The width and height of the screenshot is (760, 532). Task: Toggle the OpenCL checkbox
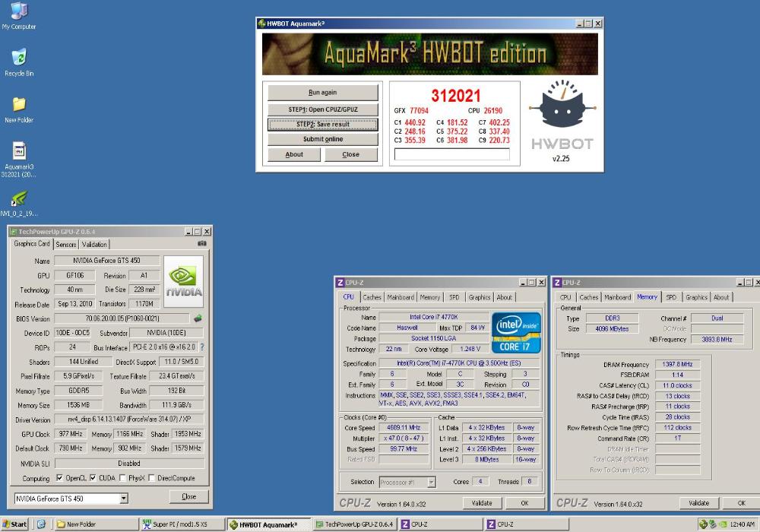click(x=59, y=478)
